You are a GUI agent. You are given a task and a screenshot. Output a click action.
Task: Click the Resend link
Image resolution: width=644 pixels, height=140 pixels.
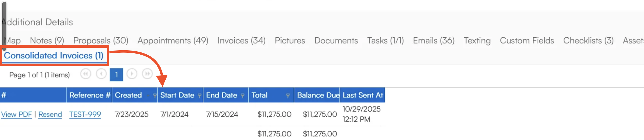pyautogui.click(x=50, y=115)
